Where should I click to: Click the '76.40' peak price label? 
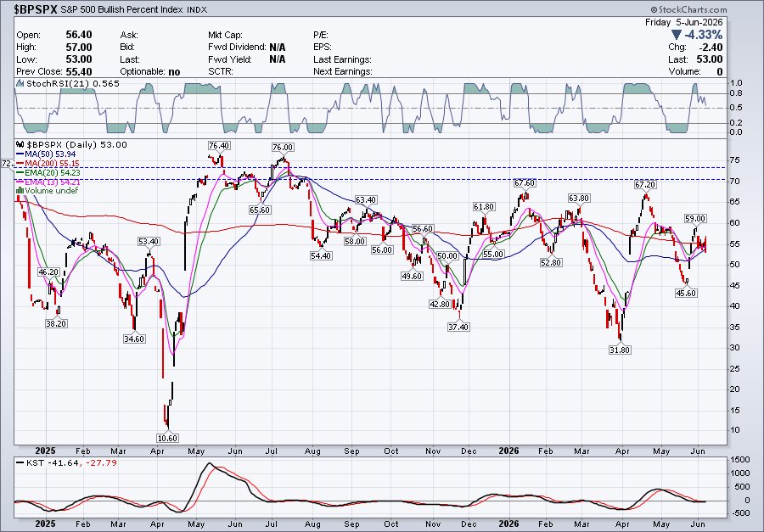219,146
